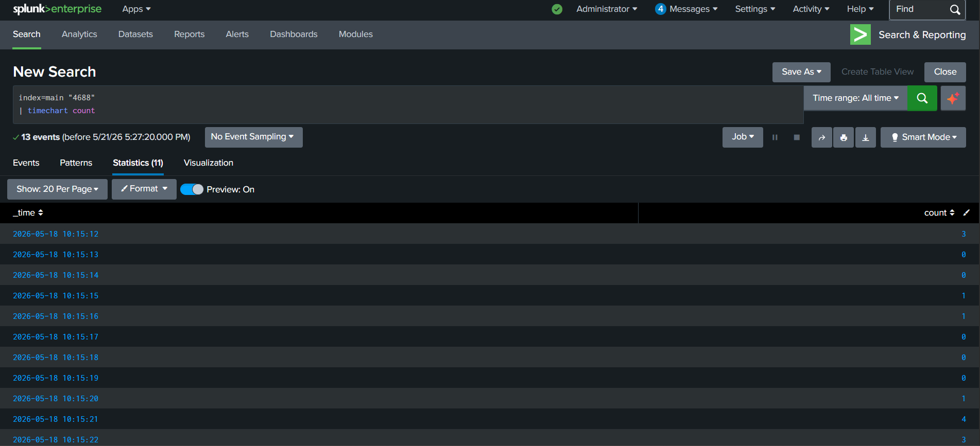Open Show: 20 Per Page dropdown
Image resolution: width=980 pixels, height=446 pixels.
(x=57, y=189)
